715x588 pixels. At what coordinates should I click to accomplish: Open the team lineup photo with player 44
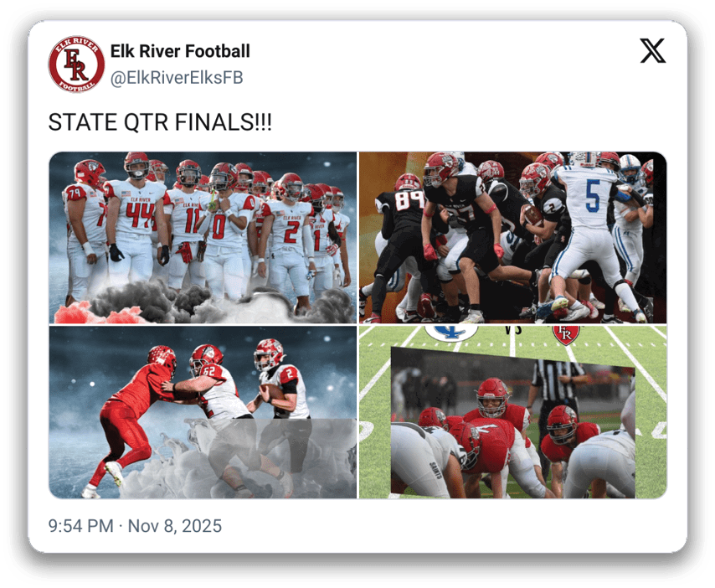tap(203, 238)
